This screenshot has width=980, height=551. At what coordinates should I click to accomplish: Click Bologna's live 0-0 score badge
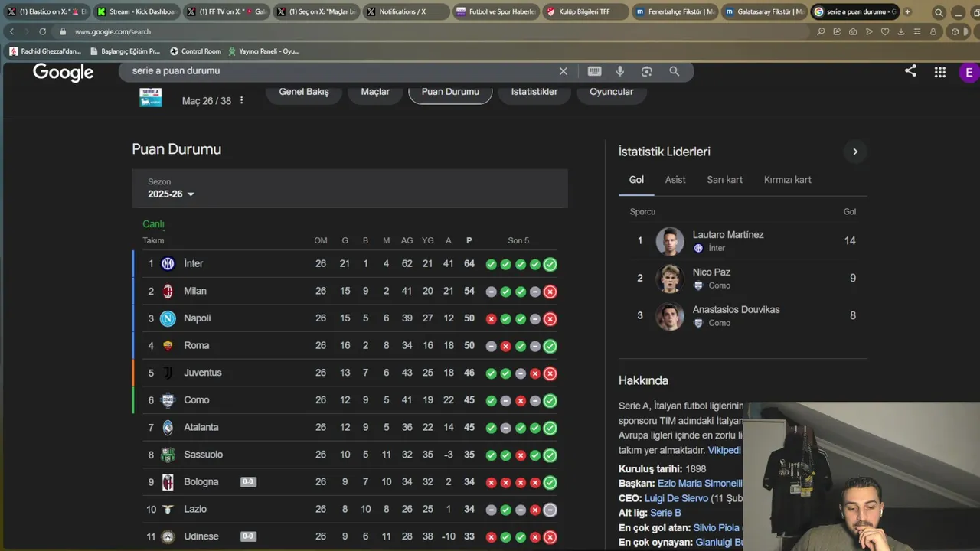tap(248, 482)
